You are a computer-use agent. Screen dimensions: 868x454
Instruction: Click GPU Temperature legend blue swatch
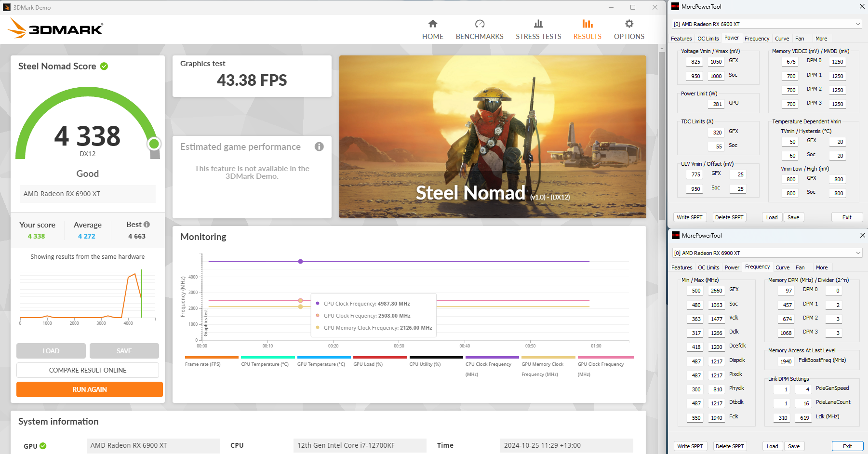tap(324, 358)
